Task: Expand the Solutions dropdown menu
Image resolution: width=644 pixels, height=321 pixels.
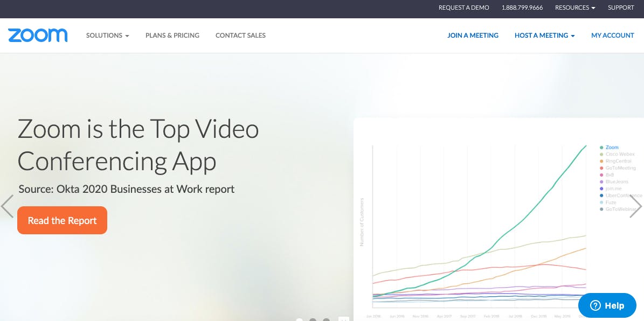Action: point(108,36)
